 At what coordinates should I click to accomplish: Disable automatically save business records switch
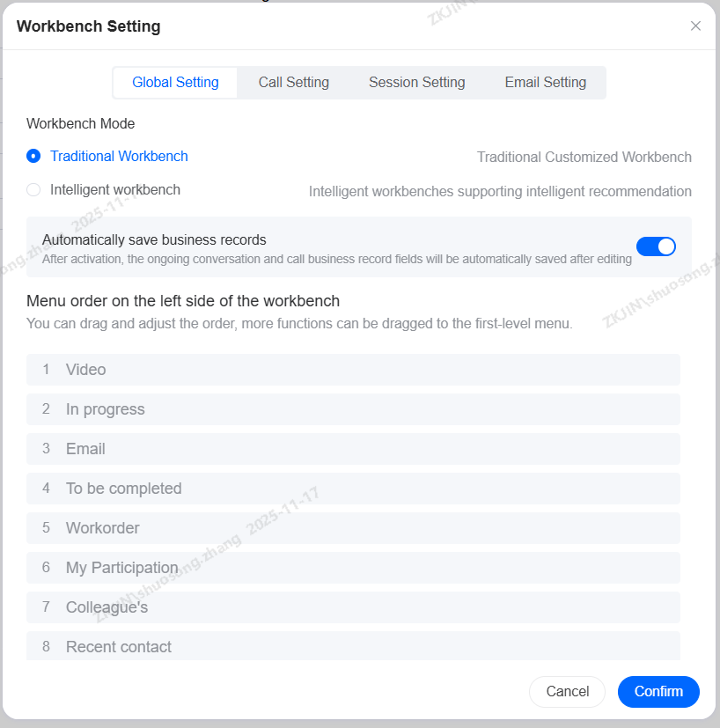click(656, 246)
